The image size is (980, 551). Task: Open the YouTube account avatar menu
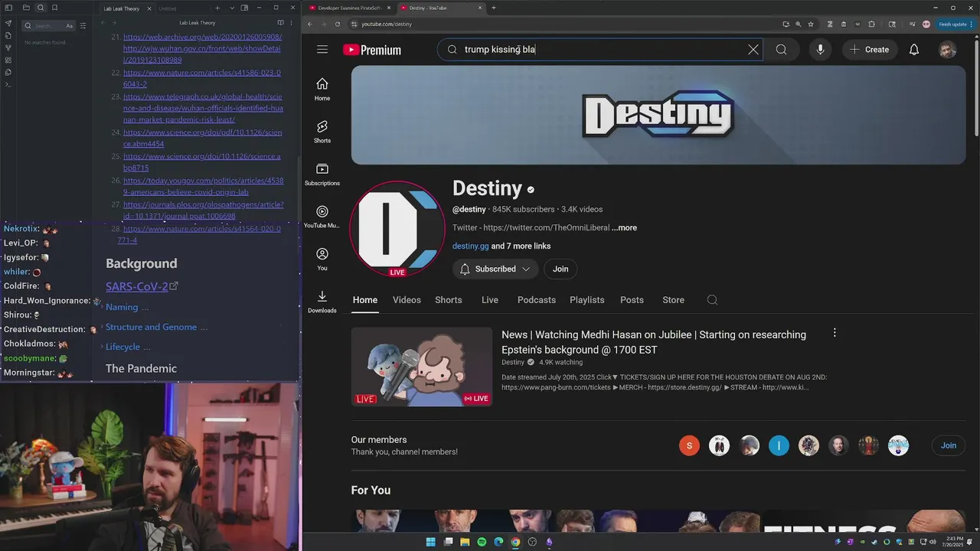tap(948, 50)
